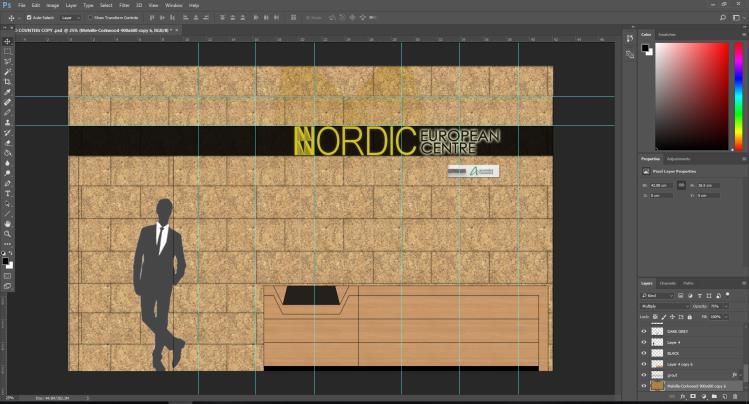Switch to the Paths tab
The image size is (749, 404).
click(688, 283)
